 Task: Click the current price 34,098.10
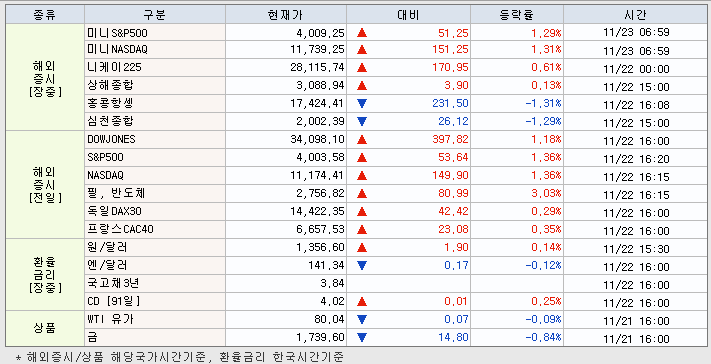point(317,139)
